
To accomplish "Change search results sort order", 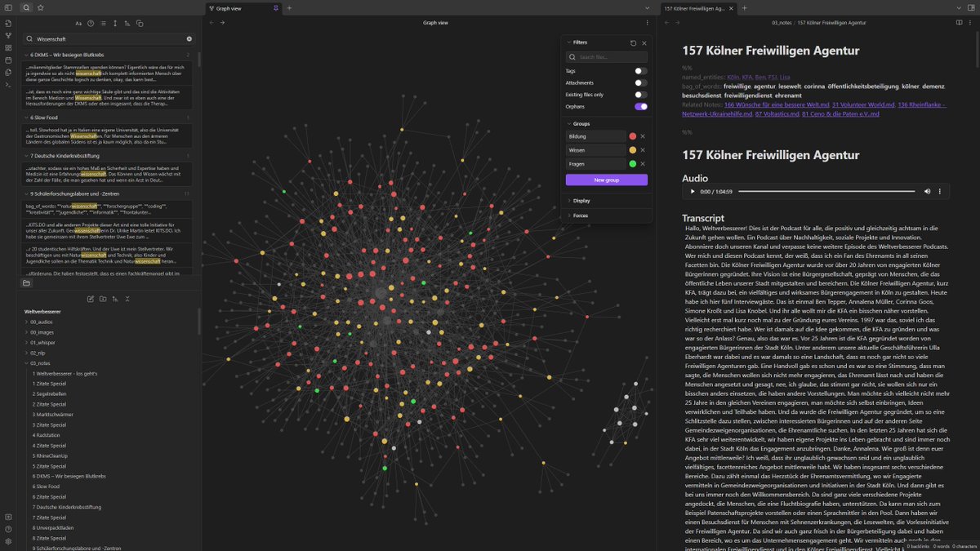I will 127,24.
